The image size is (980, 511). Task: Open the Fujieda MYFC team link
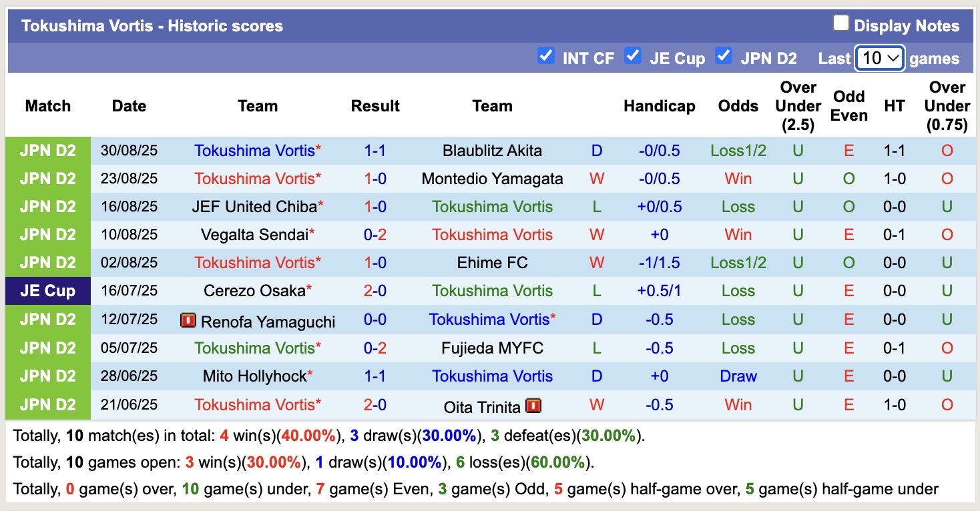pos(492,348)
